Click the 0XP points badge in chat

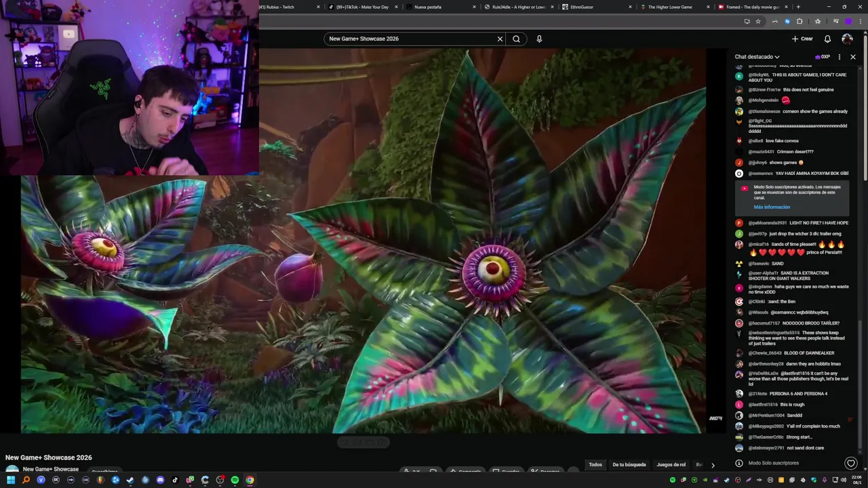click(x=823, y=57)
